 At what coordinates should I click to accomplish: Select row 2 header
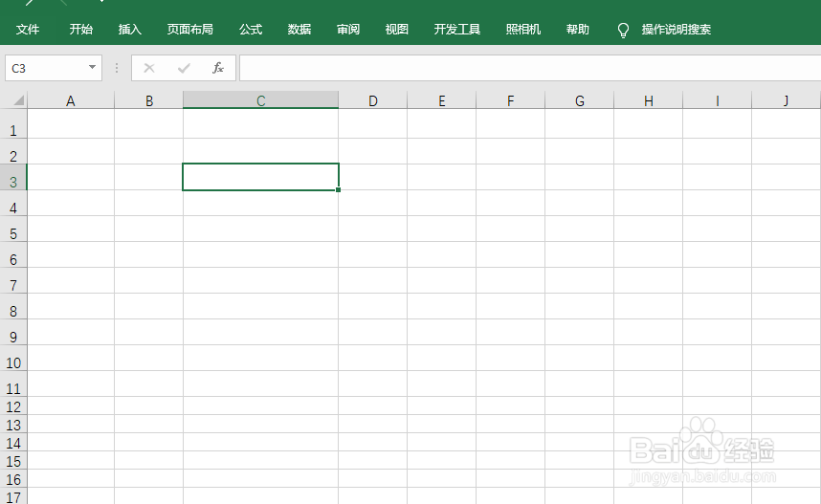tap(13, 152)
